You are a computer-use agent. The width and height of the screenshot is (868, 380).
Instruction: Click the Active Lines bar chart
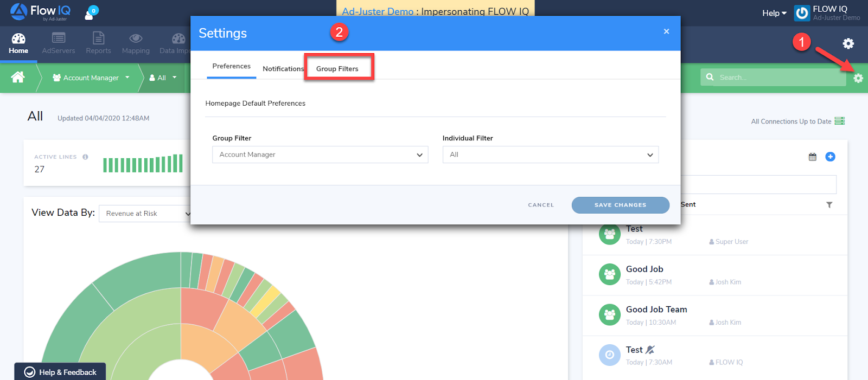[x=143, y=164]
